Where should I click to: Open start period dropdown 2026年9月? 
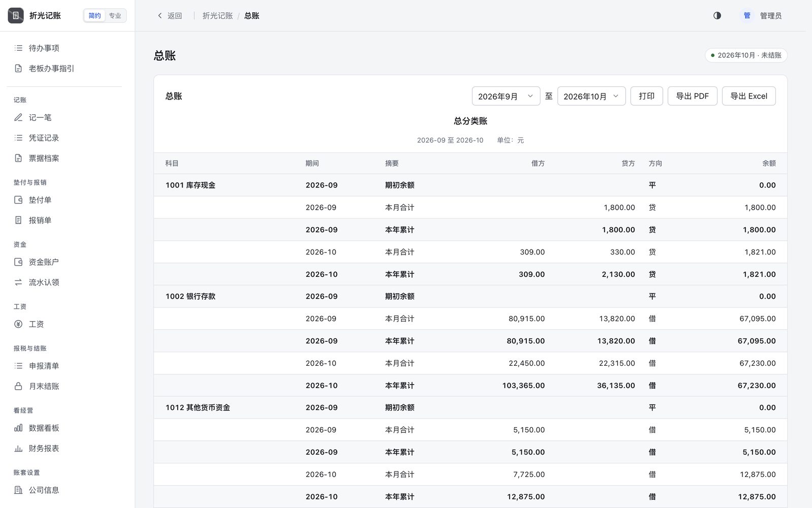[506, 96]
